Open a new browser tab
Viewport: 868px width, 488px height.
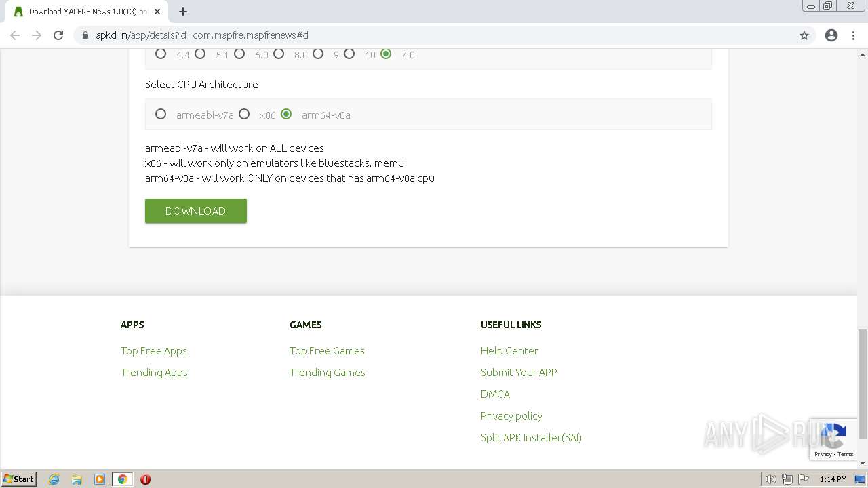click(183, 12)
